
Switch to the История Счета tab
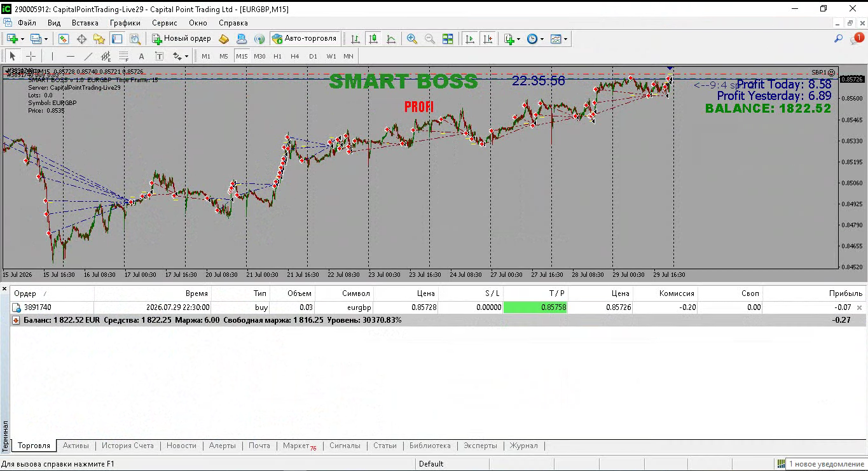[128, 446]
